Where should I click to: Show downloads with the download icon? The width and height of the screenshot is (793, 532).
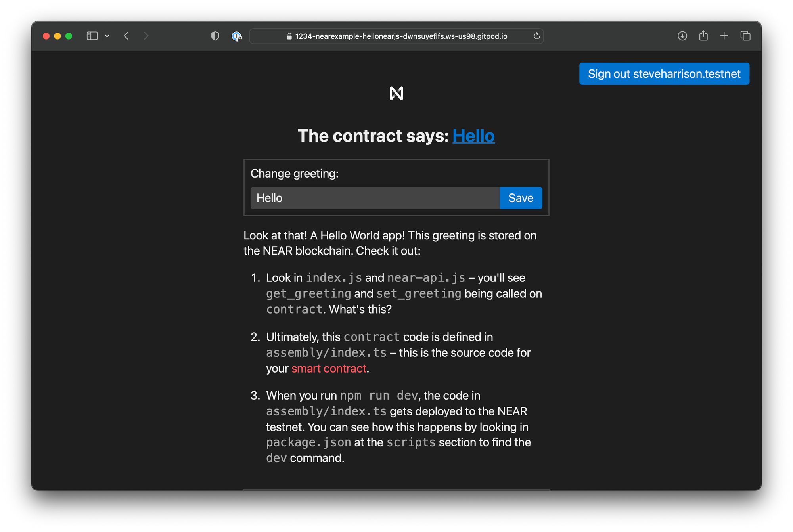(x=682, y=36)
